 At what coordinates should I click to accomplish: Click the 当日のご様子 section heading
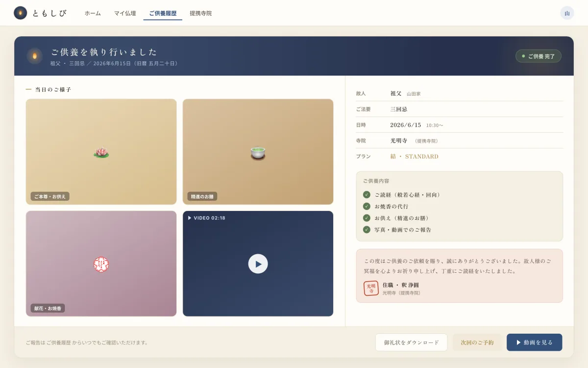pos(53,89)
